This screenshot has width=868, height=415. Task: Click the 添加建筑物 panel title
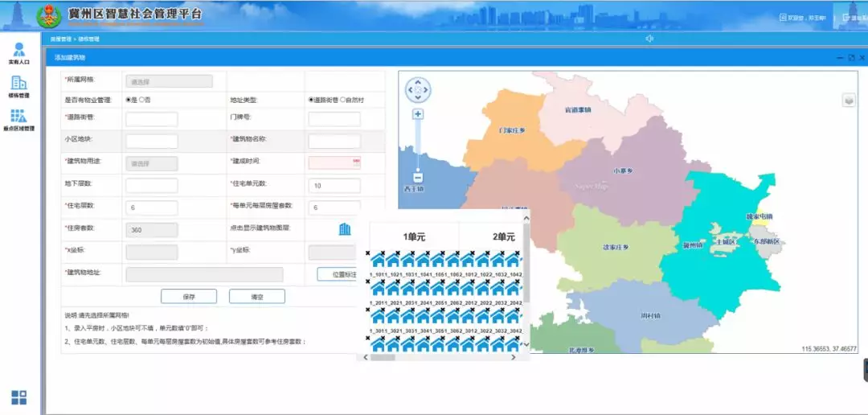click(70, 57)
